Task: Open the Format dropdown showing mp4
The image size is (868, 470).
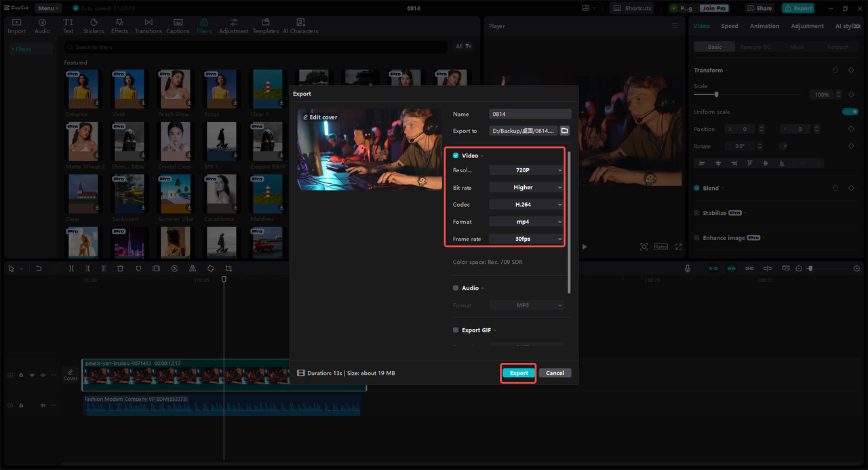Action: coord(526,222)
